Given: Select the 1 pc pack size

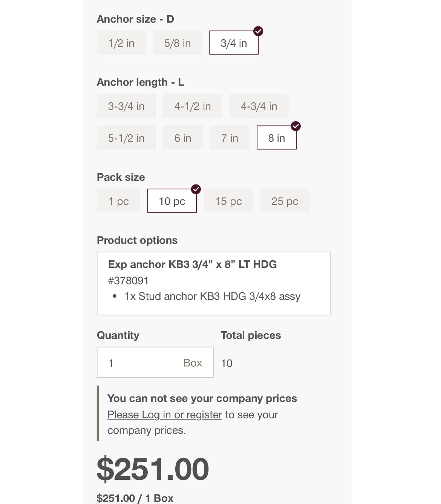Looking at the screenshot, I should click(x=118, y=201).
